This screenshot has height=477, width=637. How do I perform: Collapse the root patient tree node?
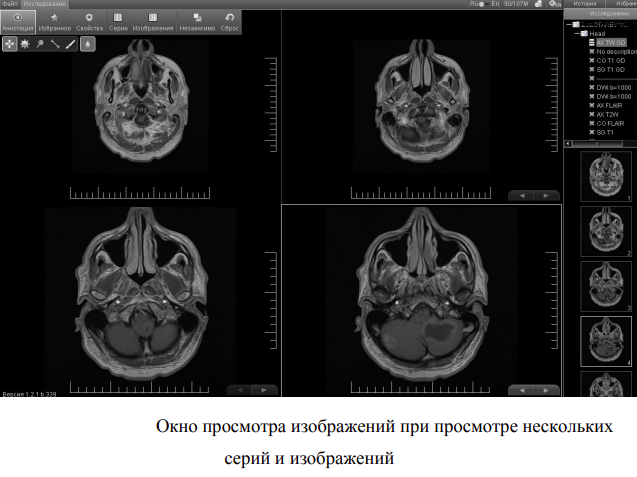point(570,24)
